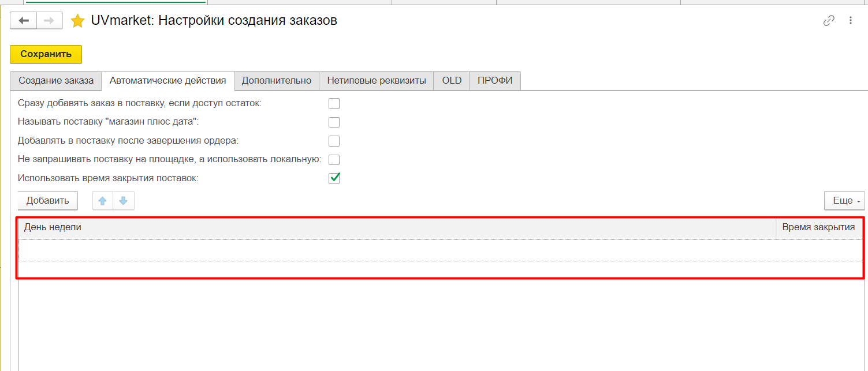Toggle the favorites star icon
868x371 pixels.
(x=77, y=21)
